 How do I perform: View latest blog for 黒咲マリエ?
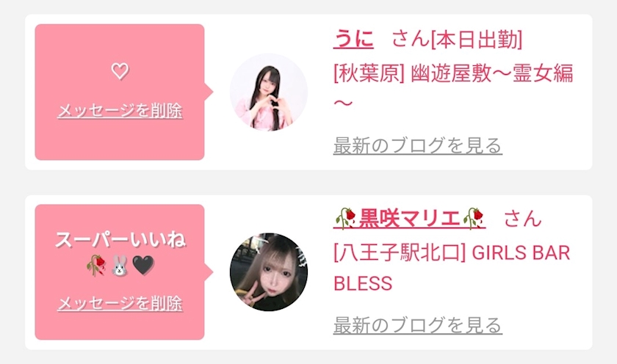(x=417, y=326)
